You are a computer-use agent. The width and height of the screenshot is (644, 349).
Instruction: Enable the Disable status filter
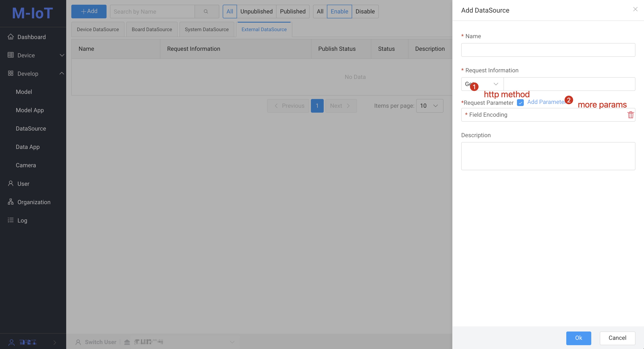[x=364, y=11]
